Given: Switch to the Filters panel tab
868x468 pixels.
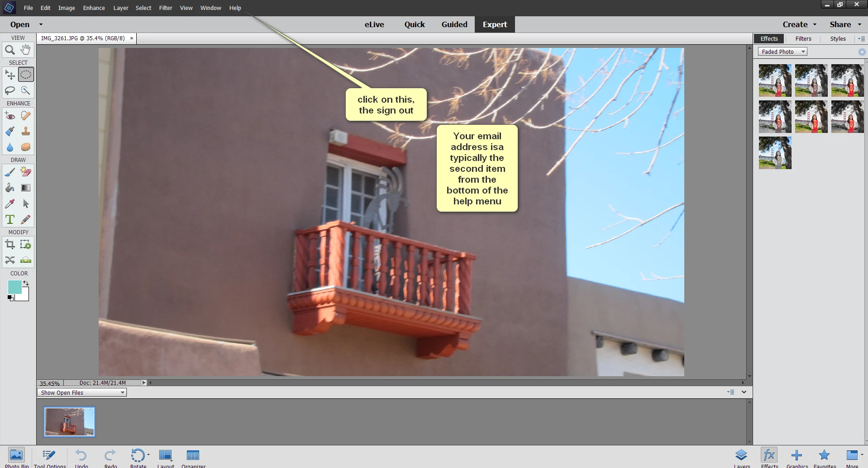Looking at the screenshot, I should tap(803, 38).
